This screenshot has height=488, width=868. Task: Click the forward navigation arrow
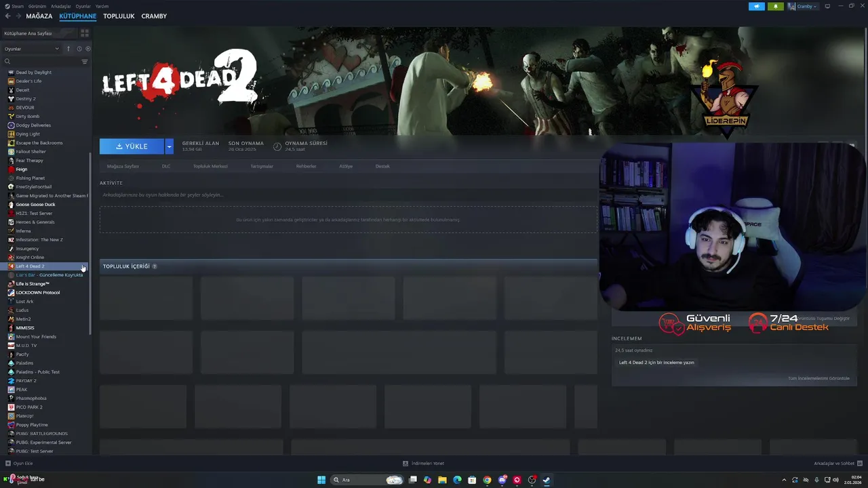click(x=17, y=16)
